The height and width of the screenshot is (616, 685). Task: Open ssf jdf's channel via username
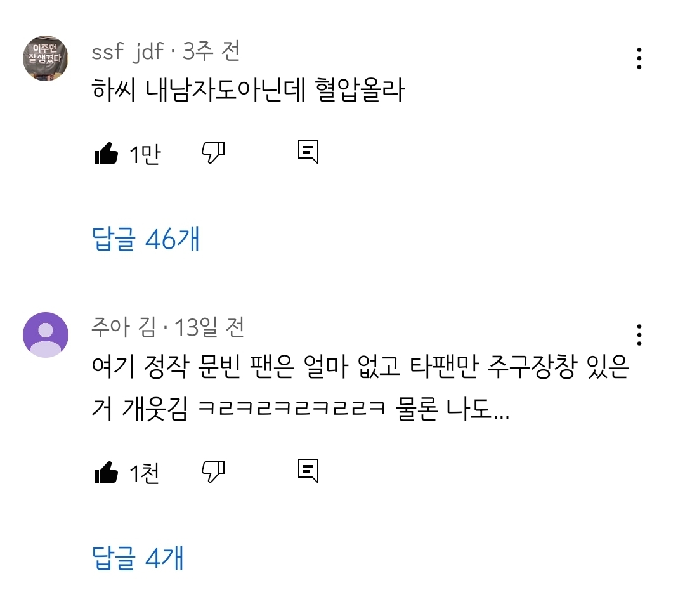127,53
